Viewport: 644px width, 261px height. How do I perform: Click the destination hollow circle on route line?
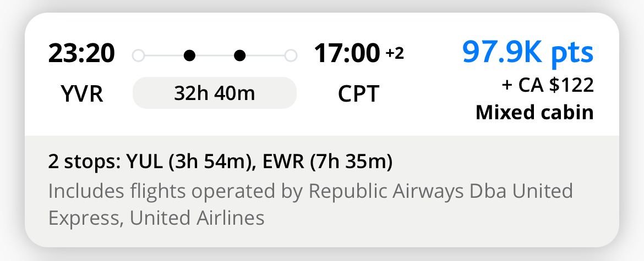pos(291,55)
